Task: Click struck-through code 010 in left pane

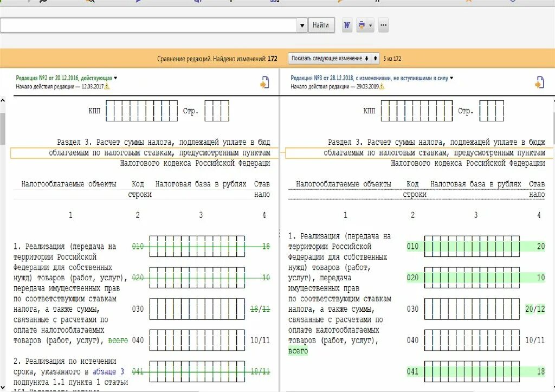Action: click(138, 246)
